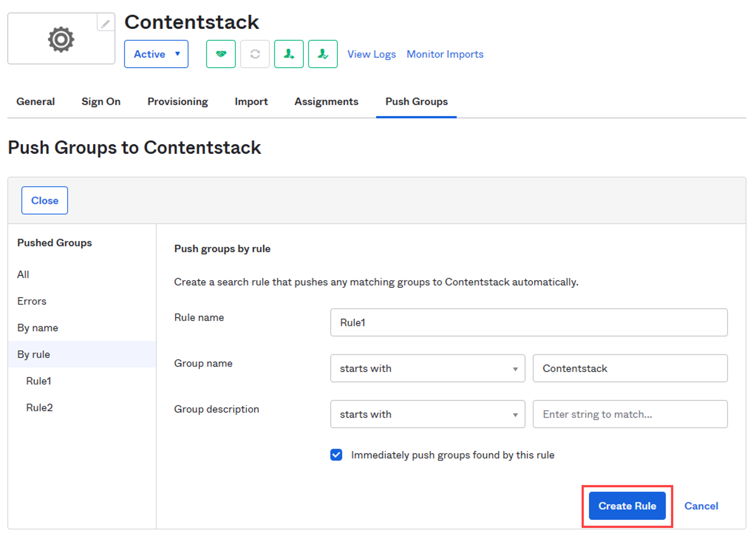The width and height of the screenshot is (756, 542).
Task: Switch to the Provisioning tab
Action: (x=178, y=101)
